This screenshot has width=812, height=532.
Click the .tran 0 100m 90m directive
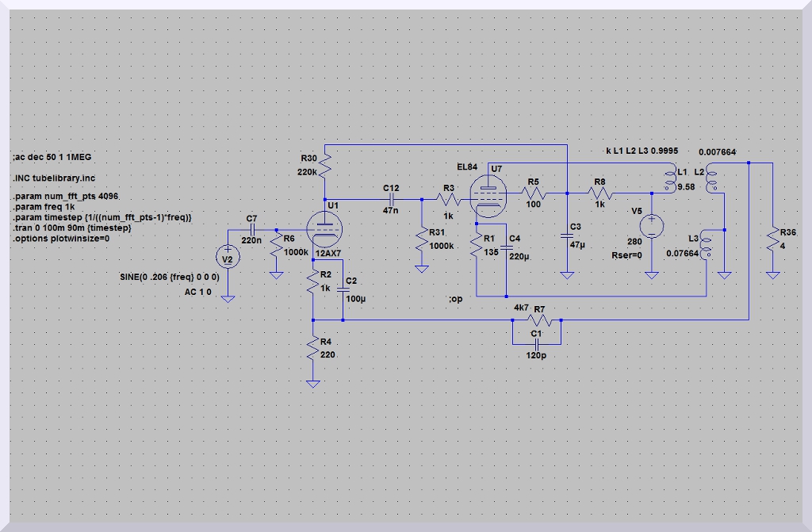coord(67,228)
